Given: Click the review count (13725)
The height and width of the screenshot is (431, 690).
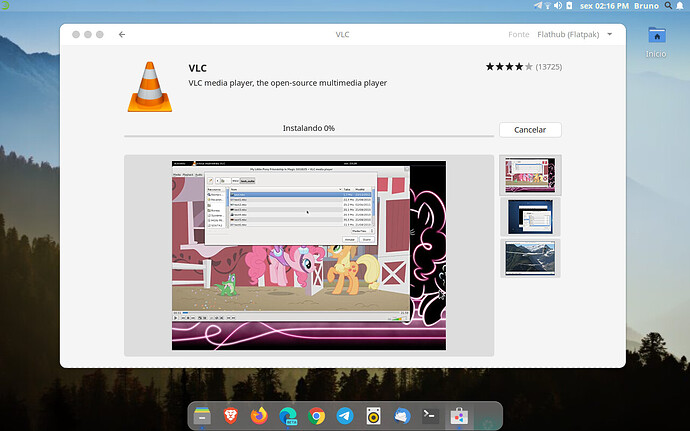Looking at the screenshot, I should pos(549,67).
